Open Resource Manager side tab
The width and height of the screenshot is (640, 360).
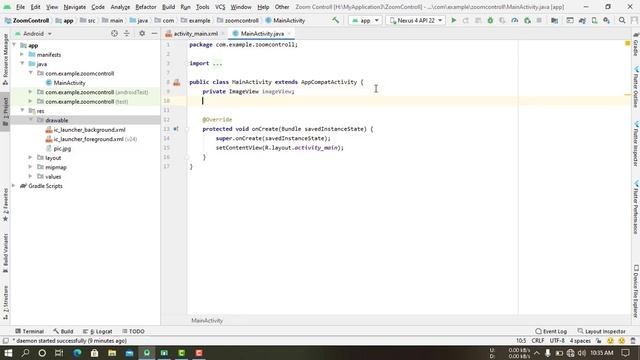pyautogui.click(x=5, y=59)
